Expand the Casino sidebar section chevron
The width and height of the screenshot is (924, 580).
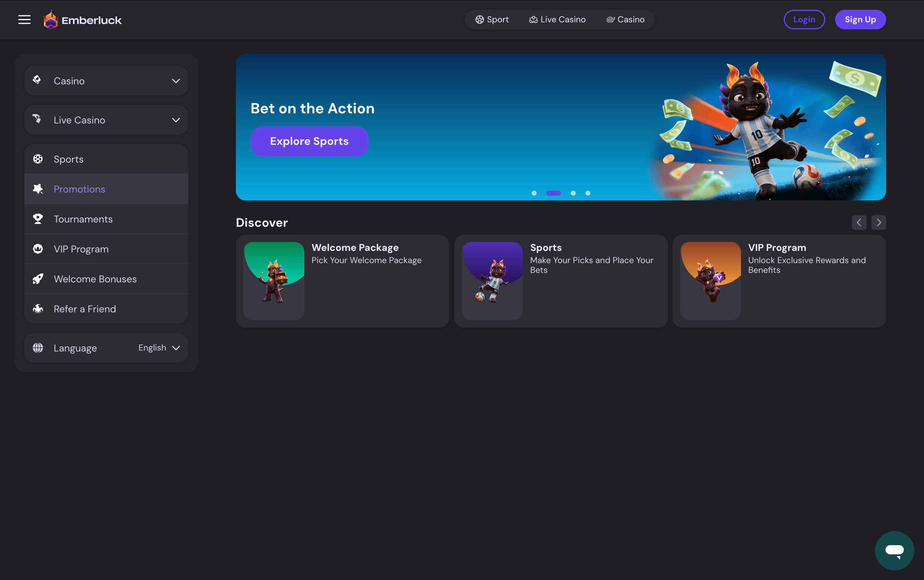[176, 81]
